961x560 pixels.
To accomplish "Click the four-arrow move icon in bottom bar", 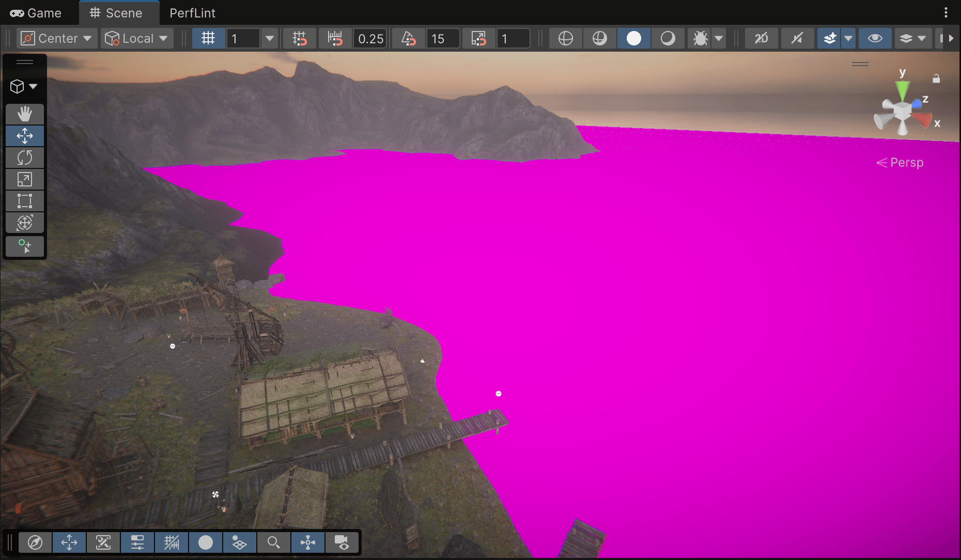I will (69, 542).
